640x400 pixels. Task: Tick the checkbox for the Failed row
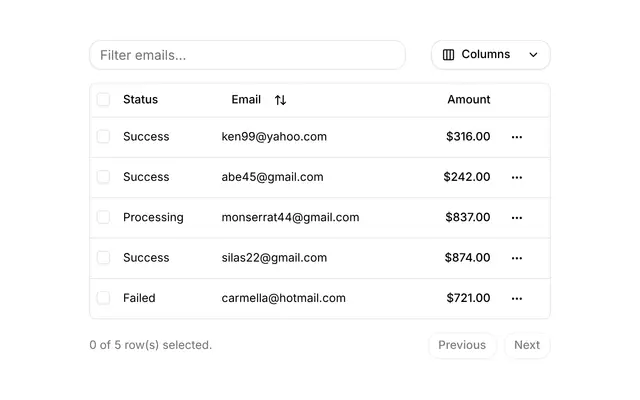point(103,298)
